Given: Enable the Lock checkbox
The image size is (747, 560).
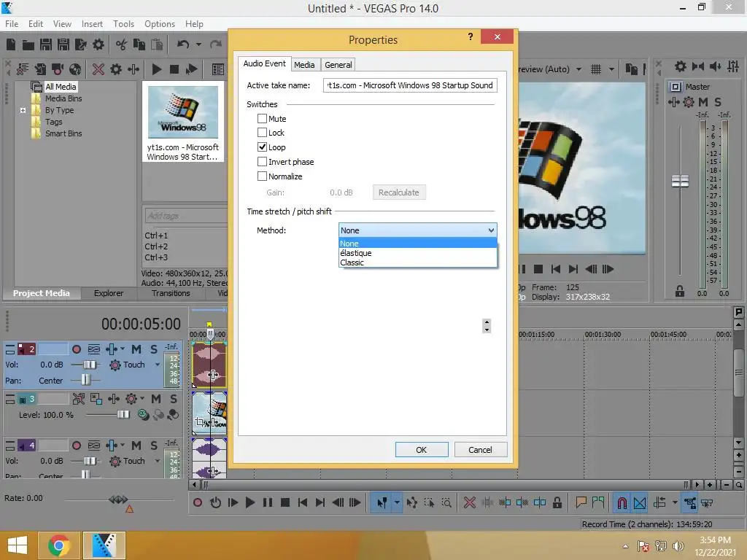Looking at the screenshot, I should point(262,133).
